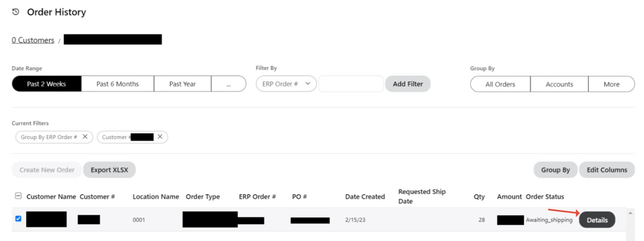Remove the Group By ERP Order # filter
Screen dimensions: 644x241
point(85,137)
